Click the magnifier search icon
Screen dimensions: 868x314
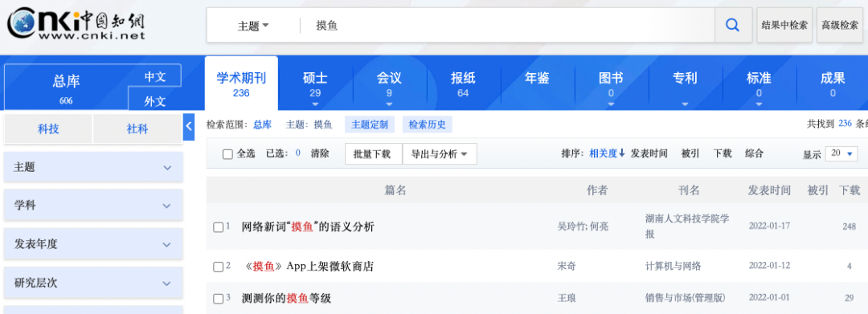coord(733,25)
